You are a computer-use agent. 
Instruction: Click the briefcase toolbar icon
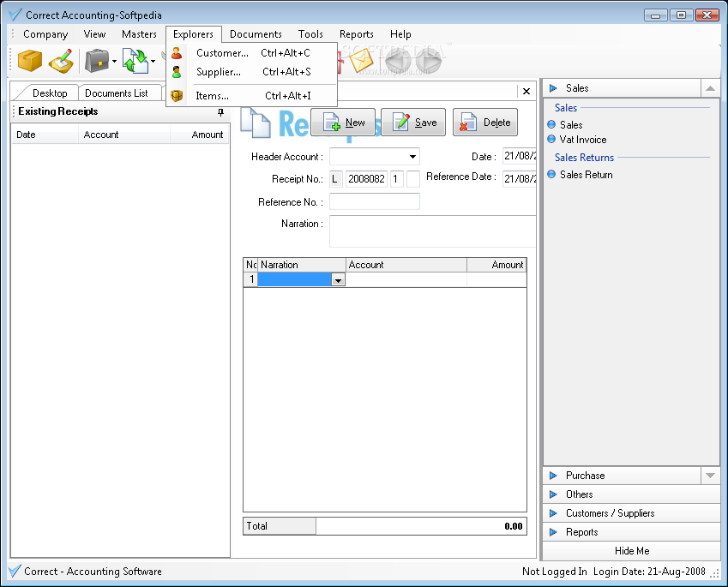tap(97, 61)
